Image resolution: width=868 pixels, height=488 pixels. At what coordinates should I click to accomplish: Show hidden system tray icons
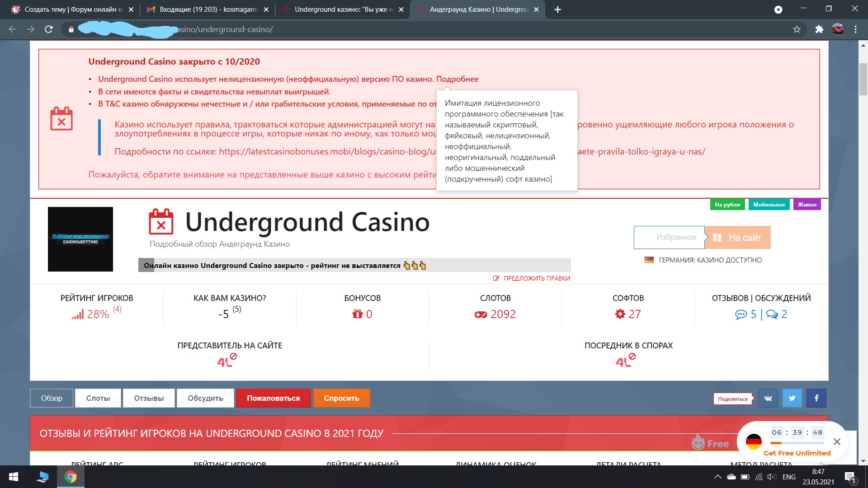pos(717,477)
